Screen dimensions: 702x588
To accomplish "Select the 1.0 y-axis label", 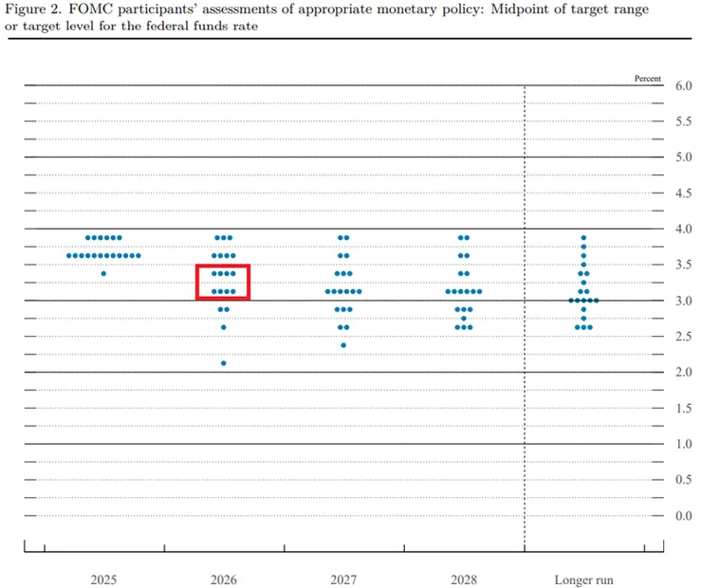I will point(684,444).
